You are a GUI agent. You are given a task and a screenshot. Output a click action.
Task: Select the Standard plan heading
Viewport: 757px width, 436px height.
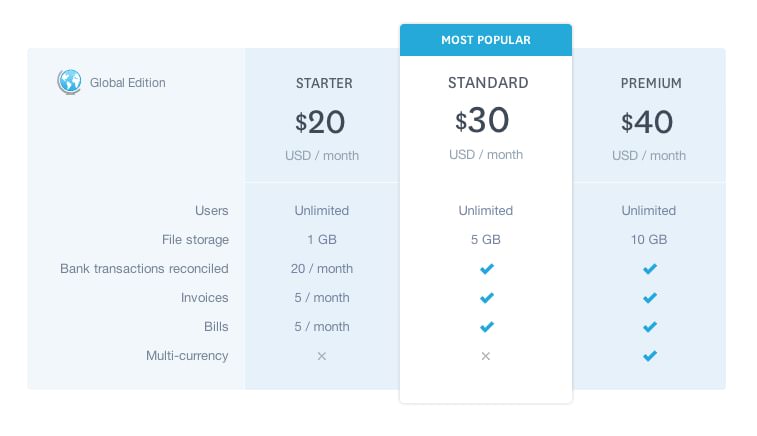[487, 83]
